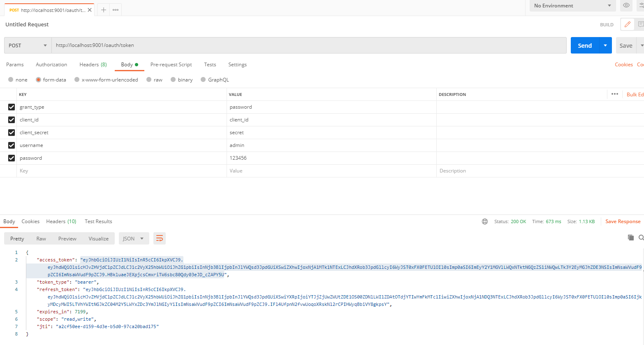Open the Test Results tab
Image resolution: width=644 pixels, height=345 pixels.
click(98, 221)
